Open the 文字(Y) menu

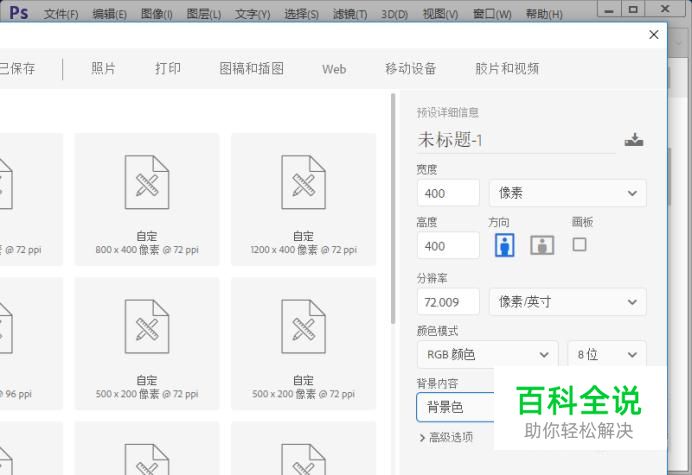(252, 14)
